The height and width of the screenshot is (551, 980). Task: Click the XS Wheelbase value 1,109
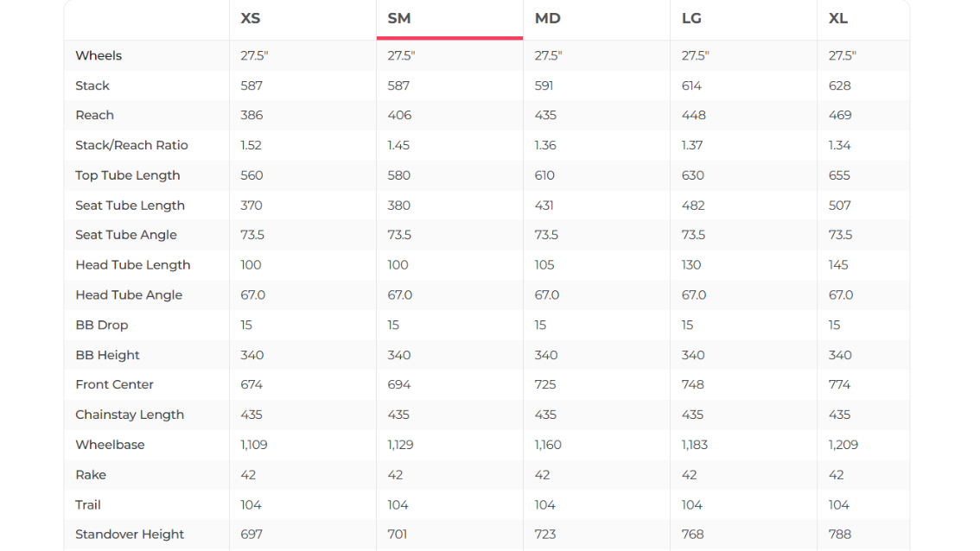click(254, 445)
